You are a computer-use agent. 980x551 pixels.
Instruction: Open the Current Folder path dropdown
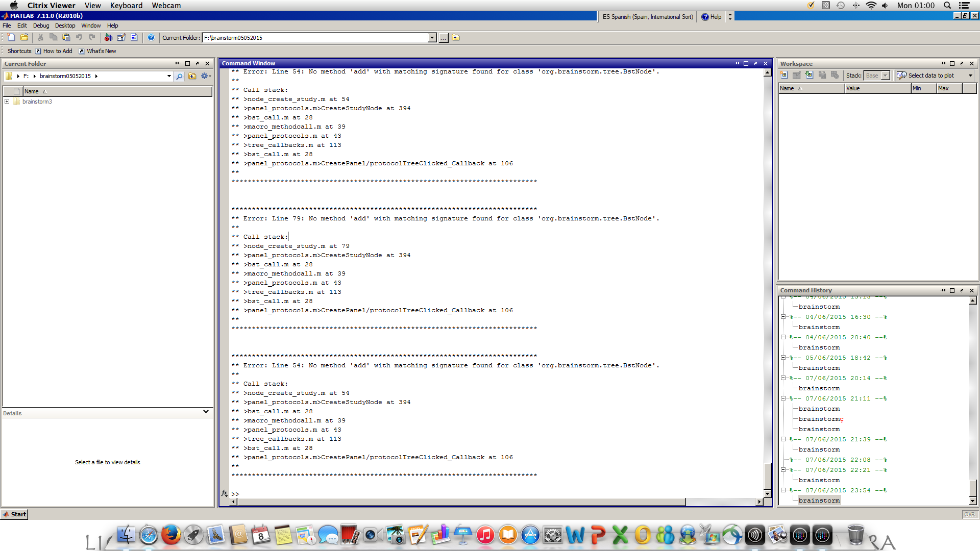click(432, 38)
